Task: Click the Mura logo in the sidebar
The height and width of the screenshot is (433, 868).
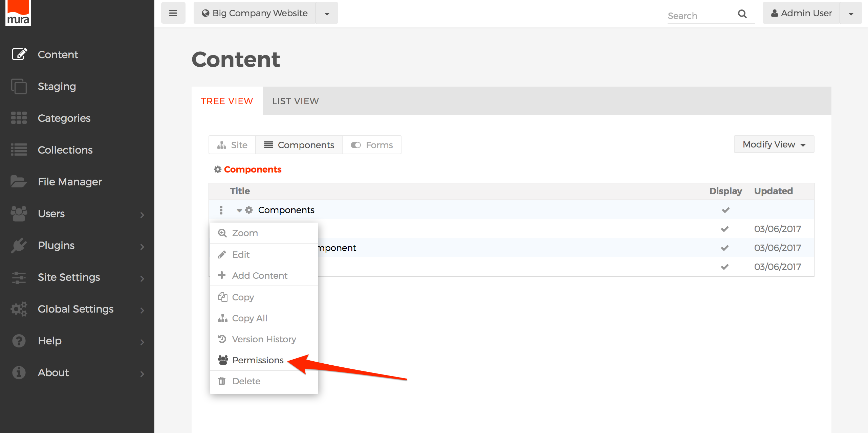Action: tap(18, 13)
